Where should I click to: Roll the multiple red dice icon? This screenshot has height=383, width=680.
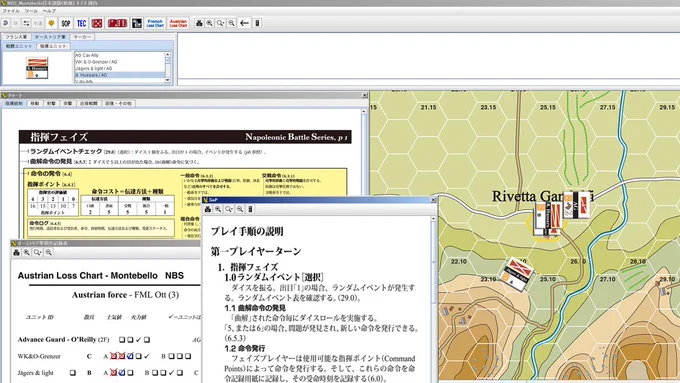[x=117, y=23]
